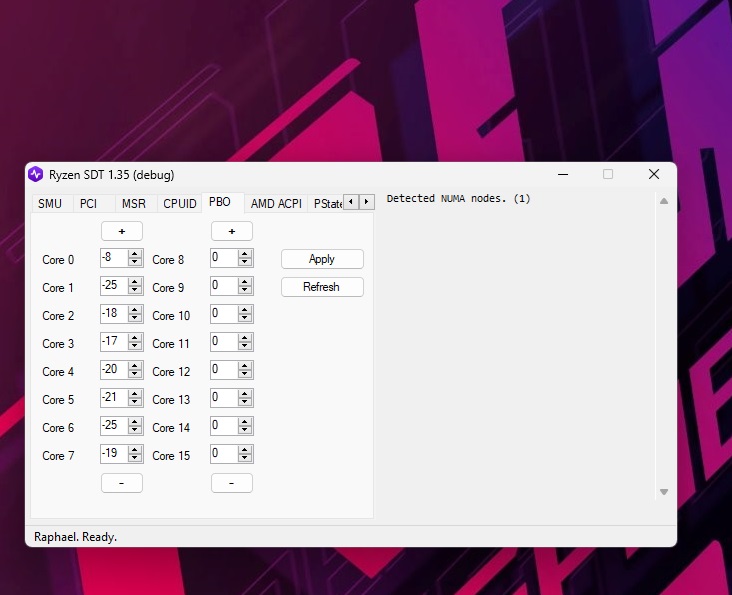
Task: Click the 'Detected NUMA nodes. (1)' log line
Action: [458, 198]
